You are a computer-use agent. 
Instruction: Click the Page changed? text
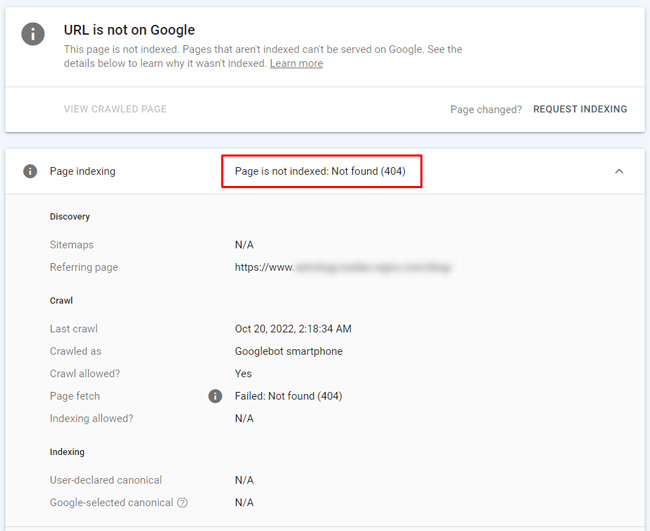(x=486, y=109)
